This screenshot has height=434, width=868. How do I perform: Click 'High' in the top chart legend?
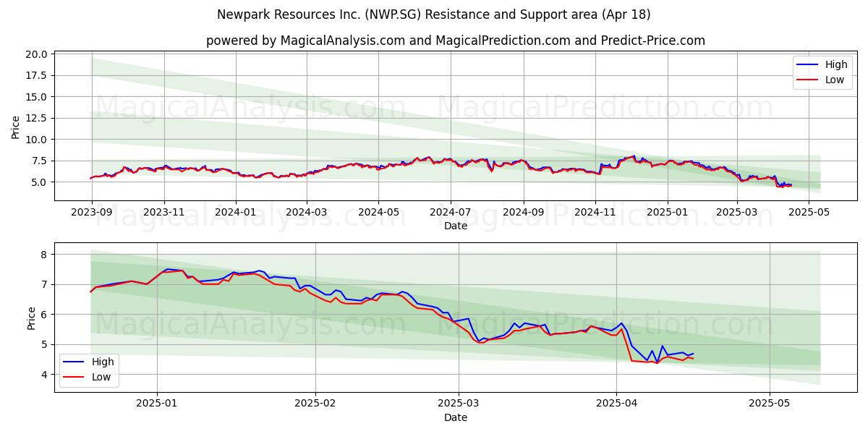pos(836,64)
